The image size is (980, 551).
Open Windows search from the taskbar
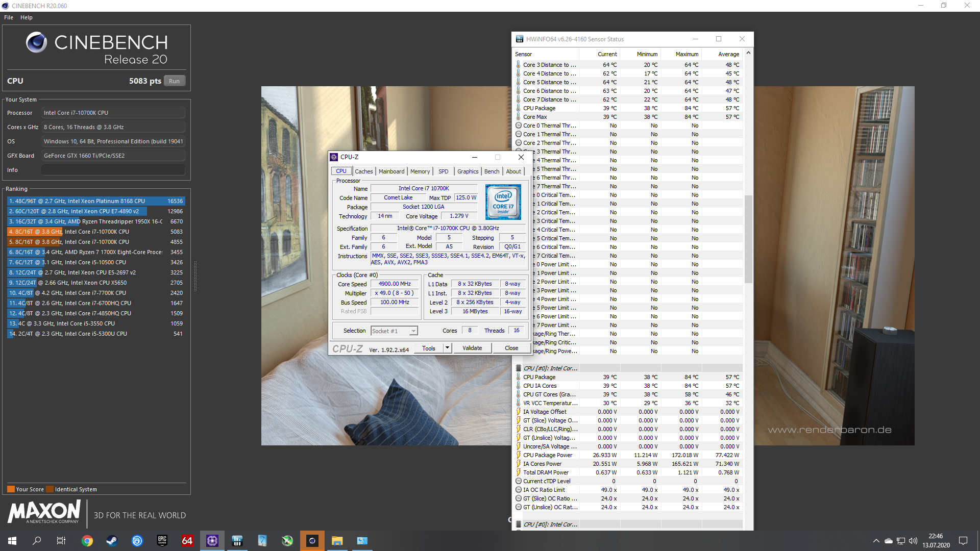[x=37, y=541]
